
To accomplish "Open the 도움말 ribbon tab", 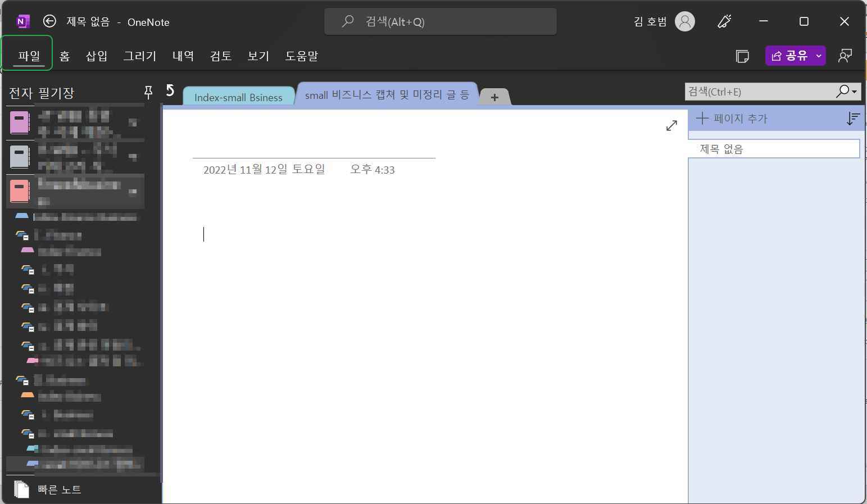I will pos(302,56).
